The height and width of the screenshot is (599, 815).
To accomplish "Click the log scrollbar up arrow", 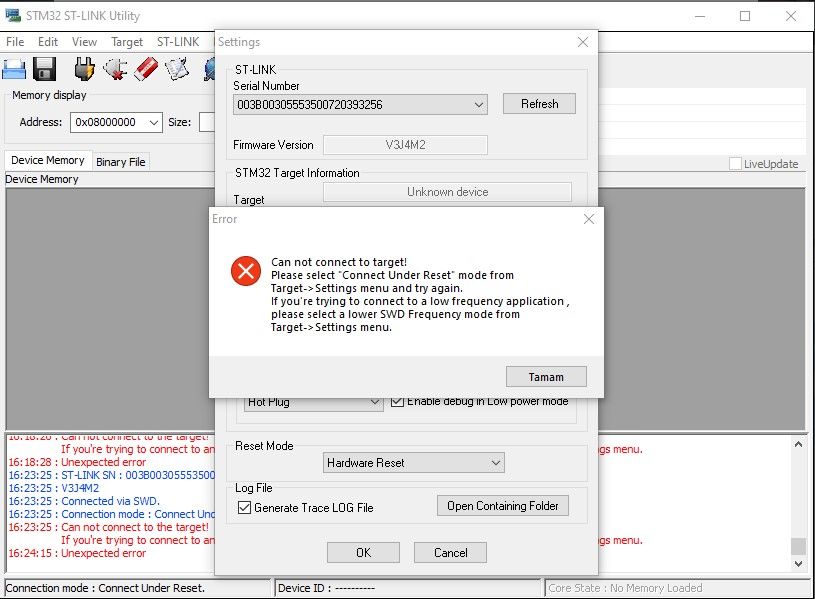I will coord(798,445).
